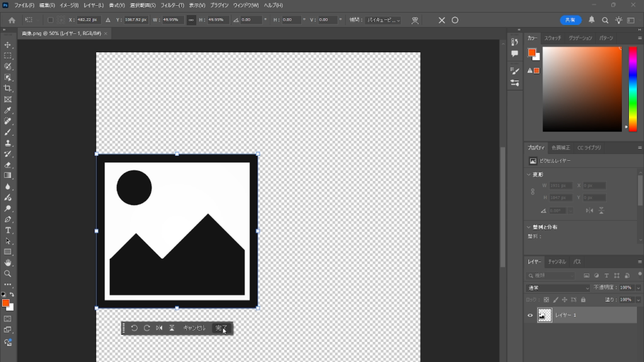Close the 画像.png document tab

point(106,33)
